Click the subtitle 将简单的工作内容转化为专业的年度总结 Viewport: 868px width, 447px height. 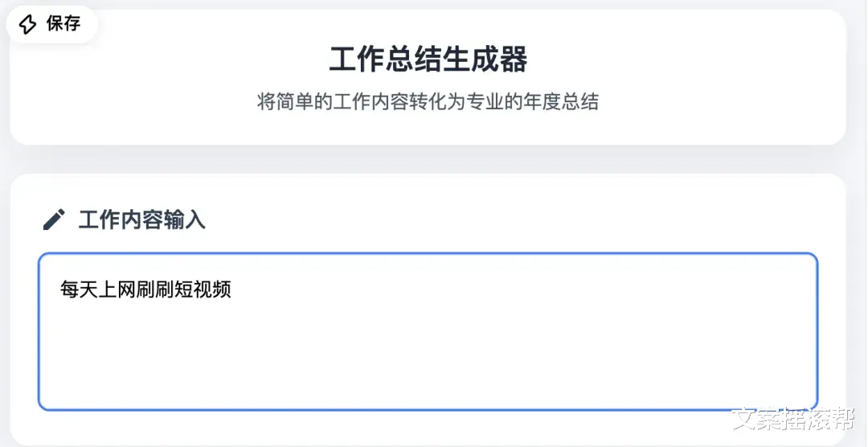[428, 102]
